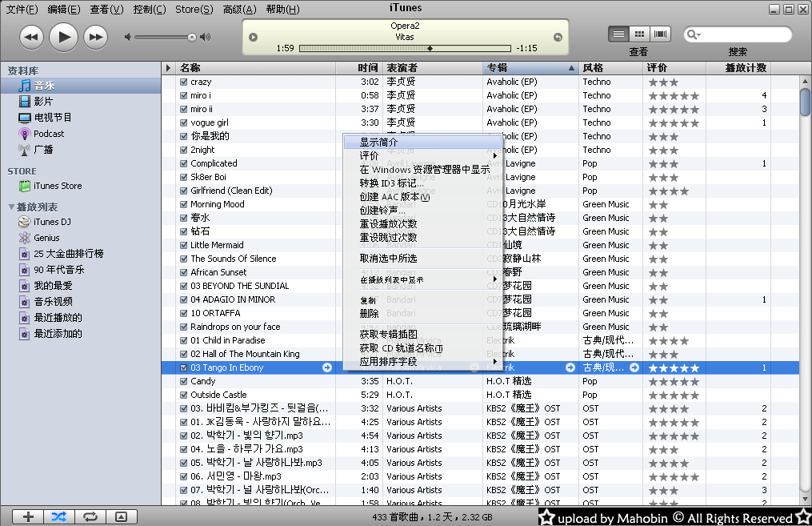The height and width of the screenshot is (526, 812).
Task: Switch to Cover Flow view mode
Action: [660, 34]
